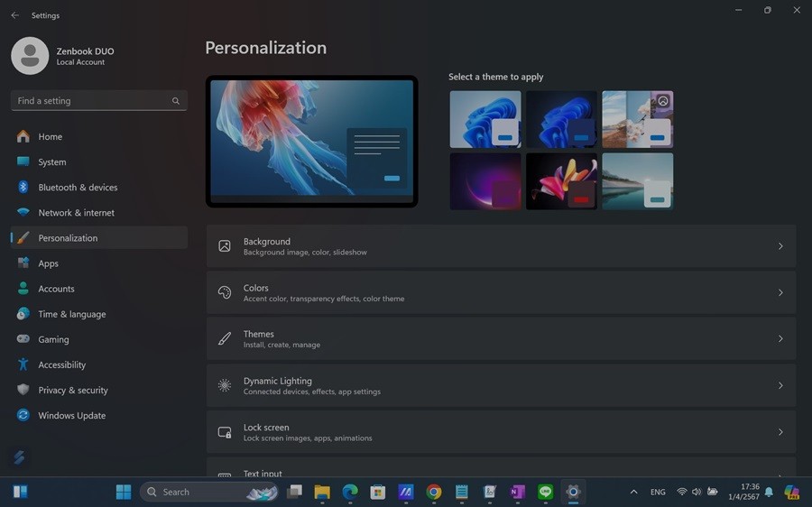Apply the dark purple glow theme
812x507 pixels.
(485, 181)
